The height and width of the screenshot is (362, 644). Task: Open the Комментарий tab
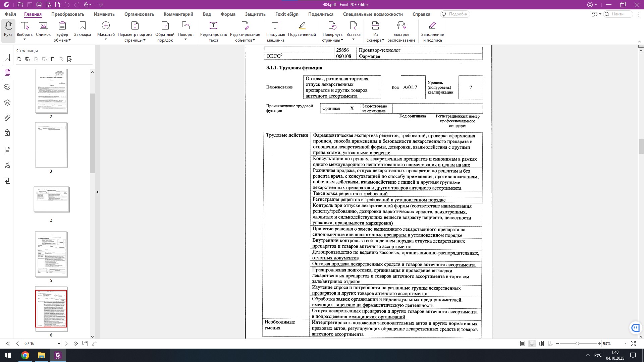pos(178,14)
